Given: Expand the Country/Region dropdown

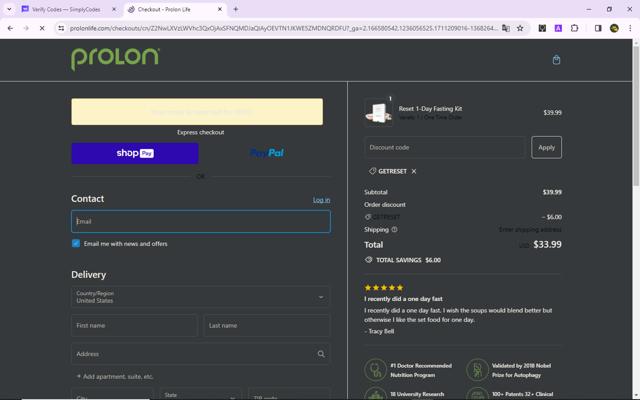Looking at the screenshot, I should click(200, 297).
